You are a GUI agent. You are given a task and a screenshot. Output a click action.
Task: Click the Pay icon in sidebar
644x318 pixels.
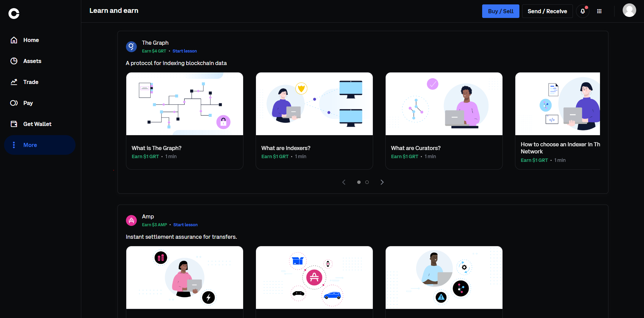point(14,103)
